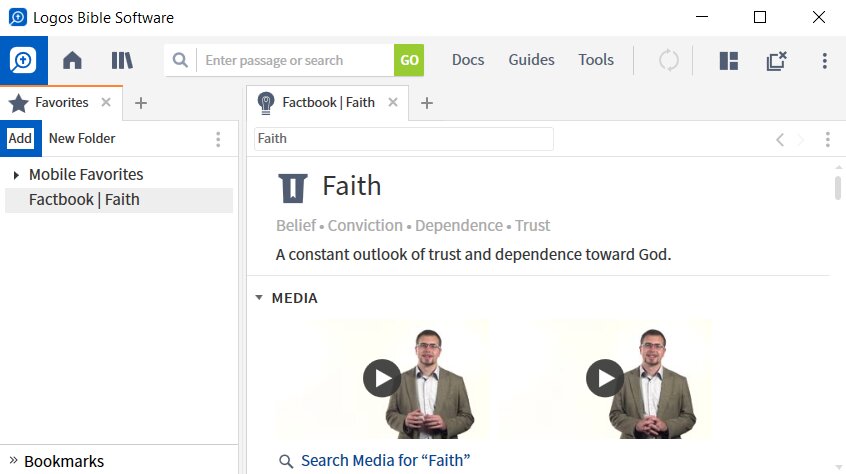Click the Favorites tab star icon
Viewport: 846px width, 474px height.
(18, 103)
